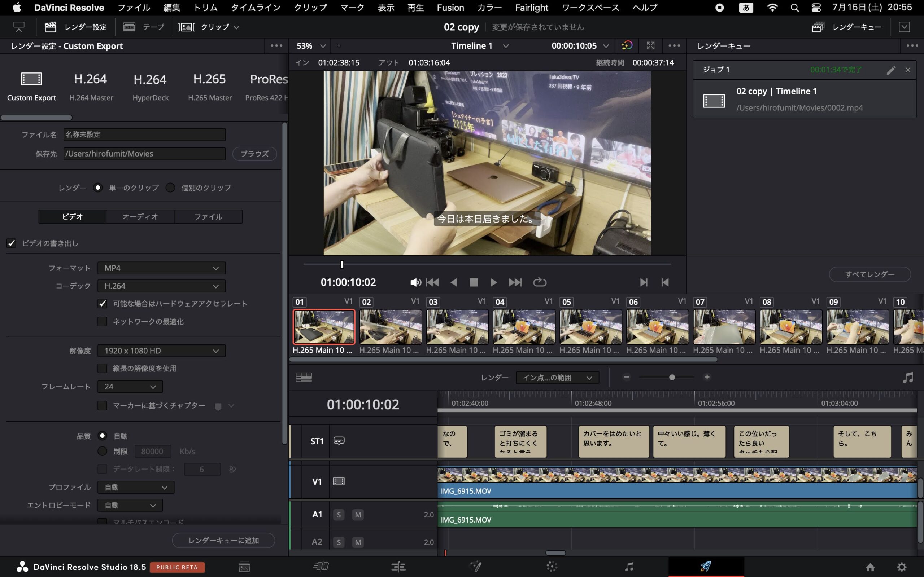Click the ブラウズ button
This screenshot has height=577, width=924.
pos(254,154)
